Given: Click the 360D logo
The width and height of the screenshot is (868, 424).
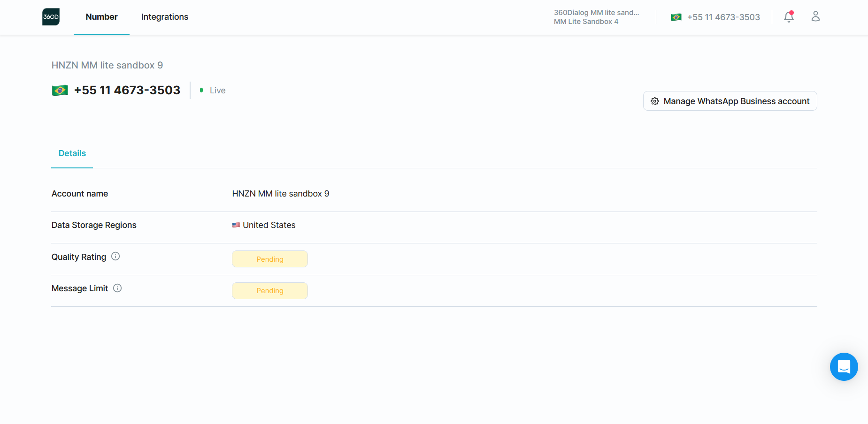Looking at the screenshot, I should point(51,17).
